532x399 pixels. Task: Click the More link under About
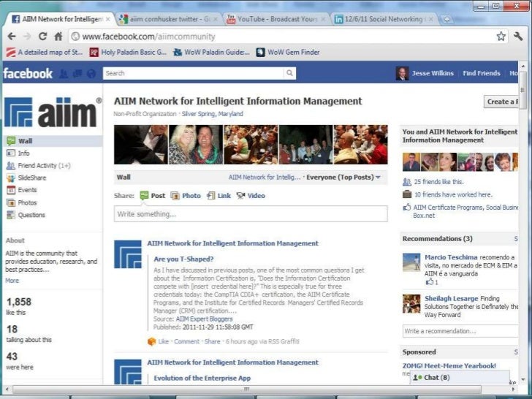point(12,281)
